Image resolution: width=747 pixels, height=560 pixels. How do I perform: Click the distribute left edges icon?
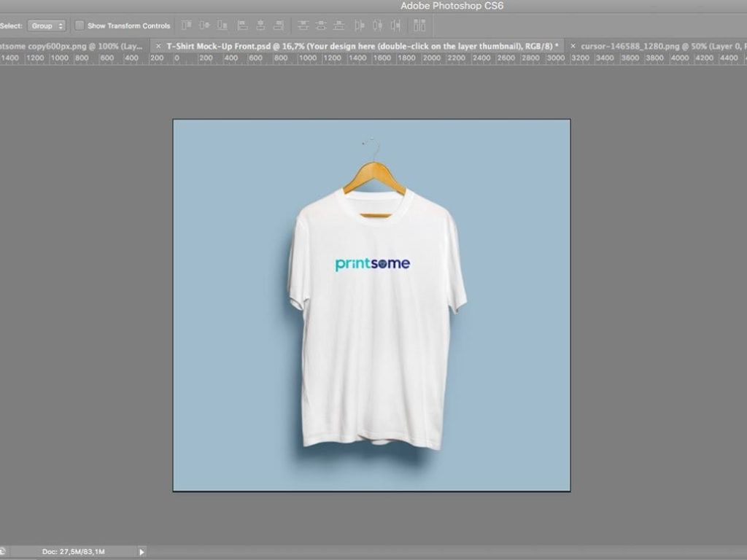(x=360, y=26)
